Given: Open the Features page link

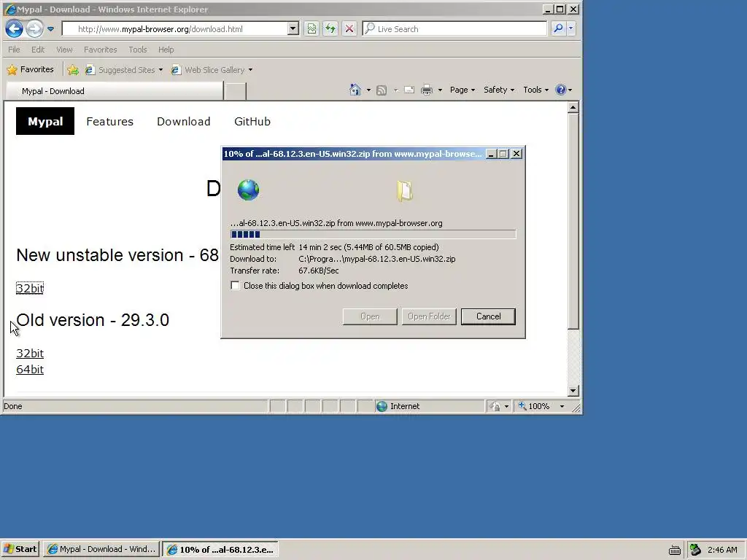Looking at the screenshot, I should point(109,122).
